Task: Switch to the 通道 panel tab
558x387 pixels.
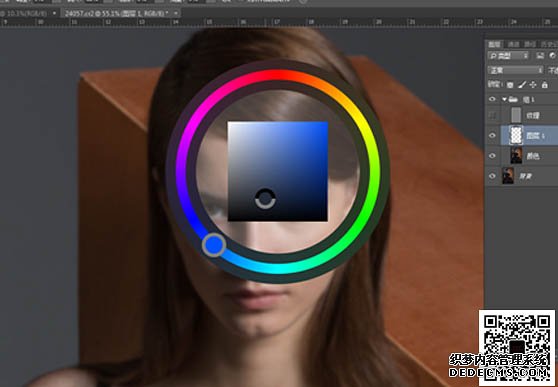Action: click(x=513, y=44)
